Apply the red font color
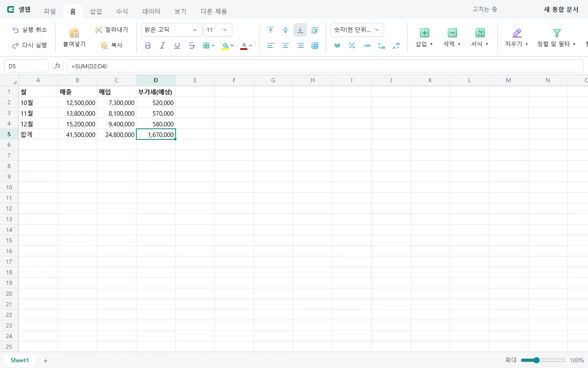 (x=244, y=46)
